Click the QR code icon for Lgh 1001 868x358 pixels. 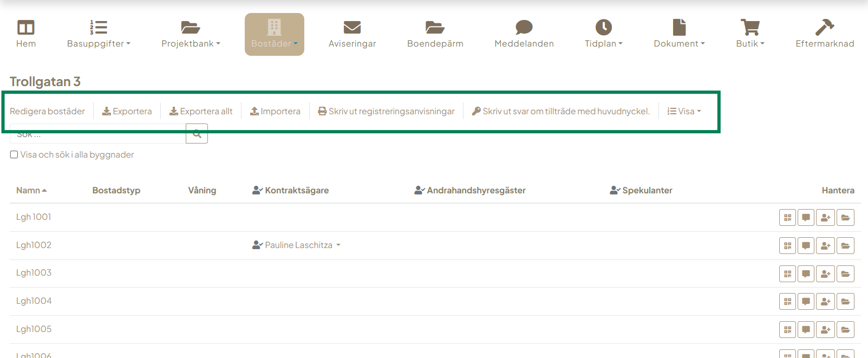tap(787, 218)
